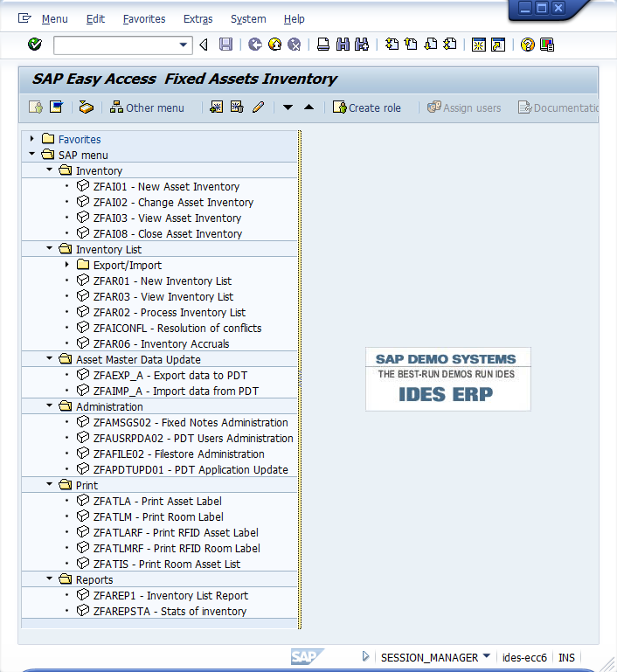617x672 pixels.
Task: Collapse the Inventory folder
Action: (x=49, y=170)
